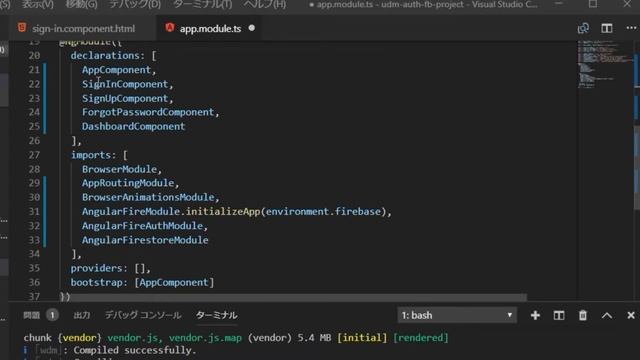
Task: Split the editor to the right
Action: click(x=607, y=28)
